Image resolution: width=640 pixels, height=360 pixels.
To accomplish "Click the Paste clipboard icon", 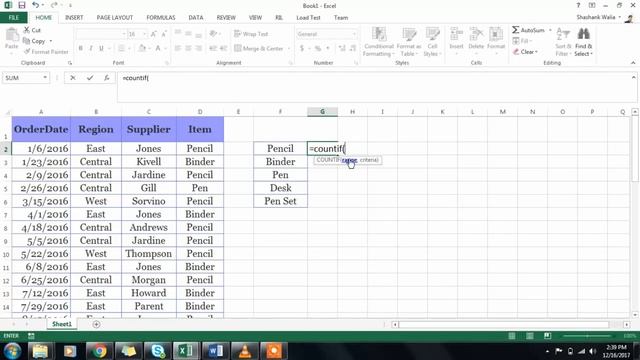I will click(x=12, y=36).
